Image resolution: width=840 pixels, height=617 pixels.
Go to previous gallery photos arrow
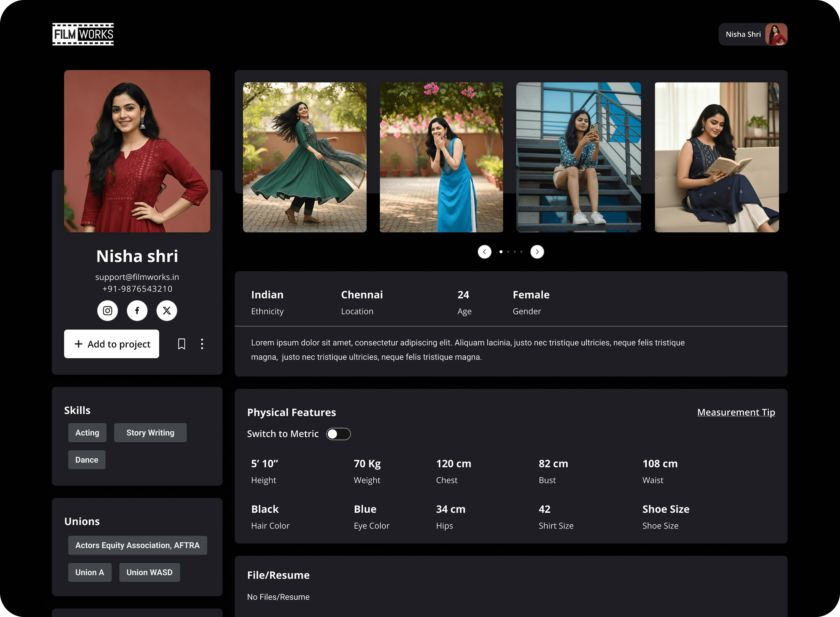(x=484, y=252)
